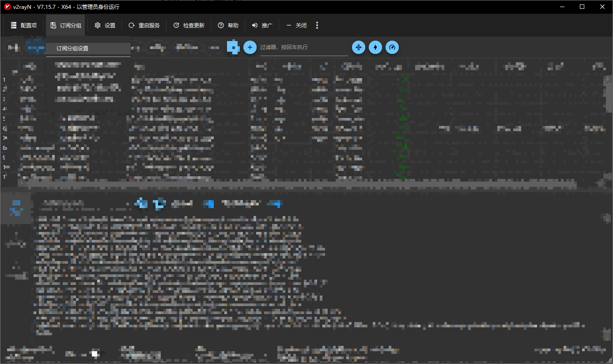
Task: Open the 配置项 menu
Action: coord(24,26)
